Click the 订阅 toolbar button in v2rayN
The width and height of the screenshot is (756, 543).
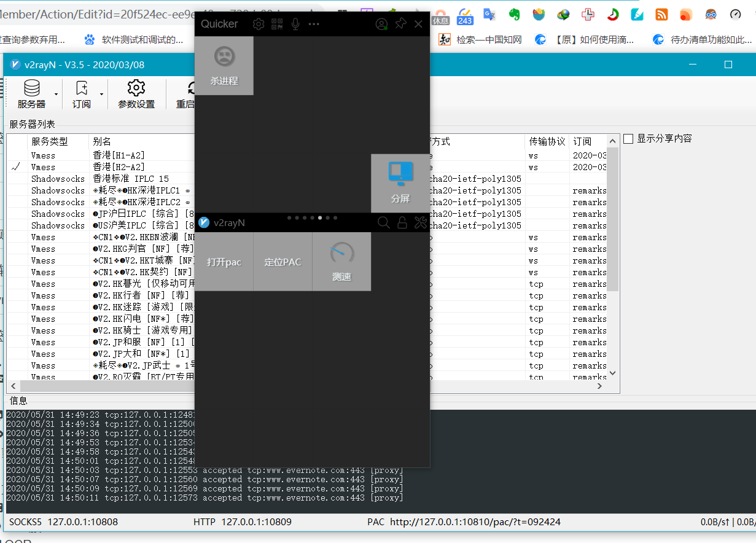82,94
